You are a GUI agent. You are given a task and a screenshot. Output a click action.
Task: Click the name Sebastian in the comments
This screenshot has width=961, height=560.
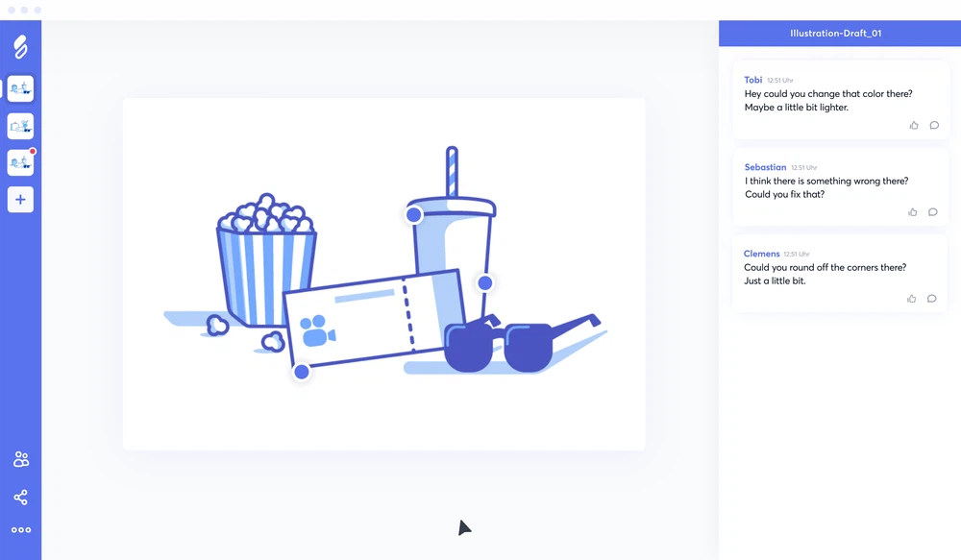pyautogui.click(x=765, y=166)
